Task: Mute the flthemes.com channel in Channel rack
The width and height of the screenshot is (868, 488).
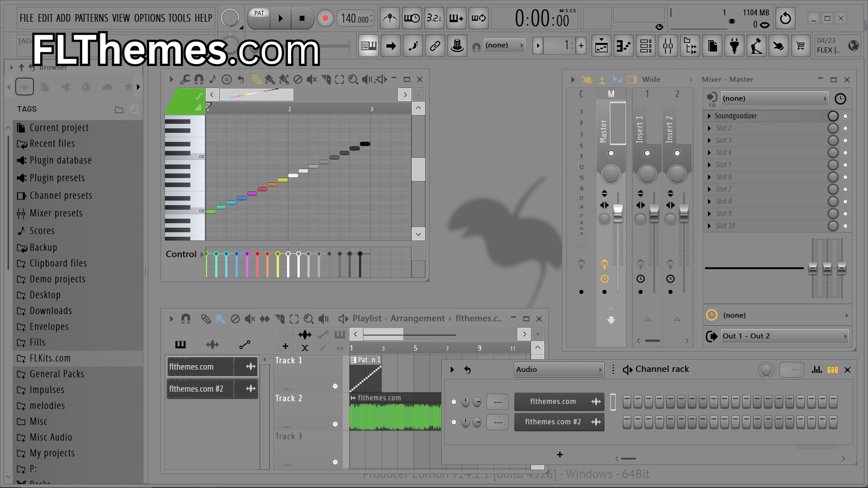Action: pos(454,402)
